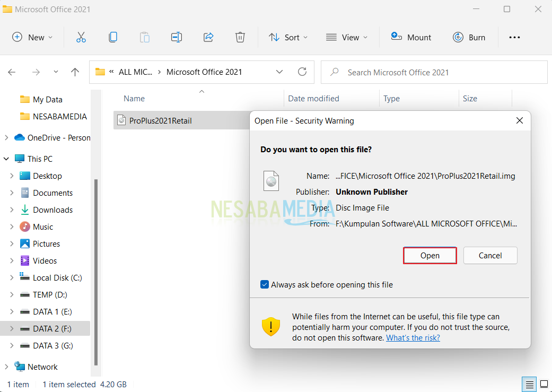Select DATA 3 (G:) drive

pyautogui.click(x=46, y=346)
